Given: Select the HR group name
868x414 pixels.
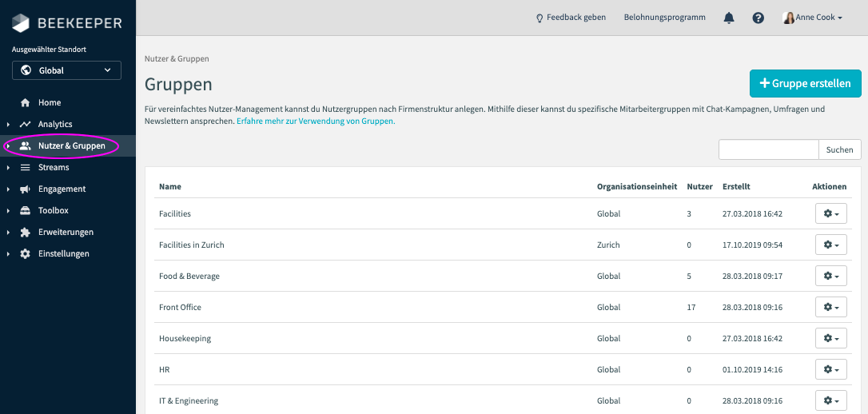Looking at the screenshot, I should click(164, 370).
